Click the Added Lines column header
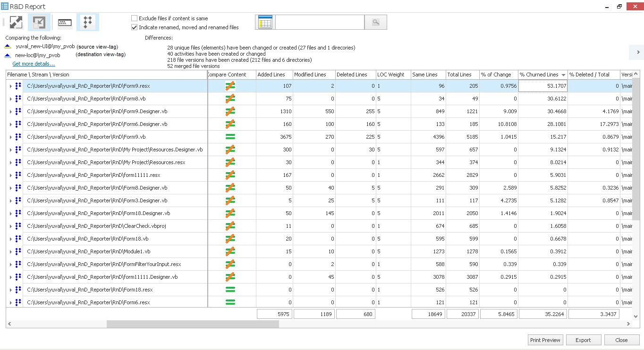The width and height of the screenshot is (644, 350). (271, 75)
